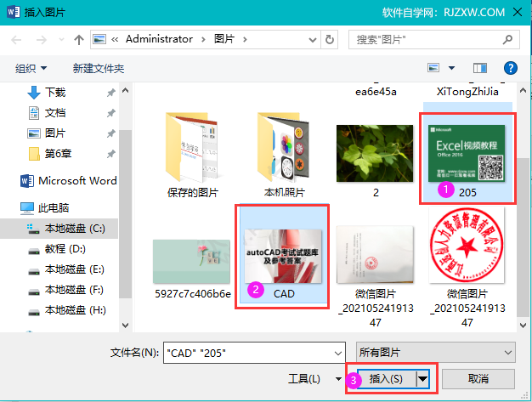Open the 组织 menu
This screenshot has height=402, width=532.
31,68
